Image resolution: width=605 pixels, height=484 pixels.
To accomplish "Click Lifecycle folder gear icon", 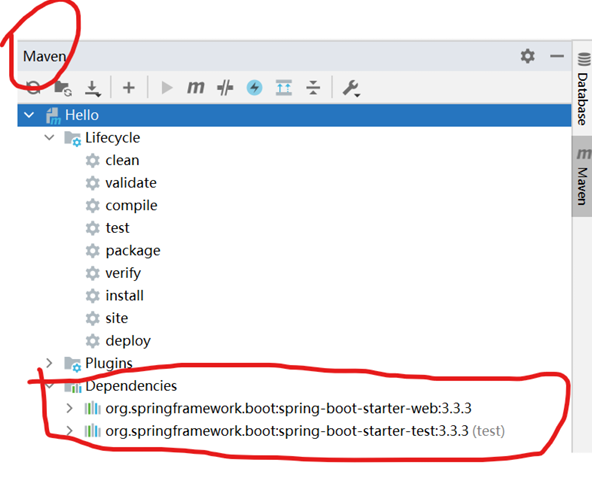I will click(73, 139).
